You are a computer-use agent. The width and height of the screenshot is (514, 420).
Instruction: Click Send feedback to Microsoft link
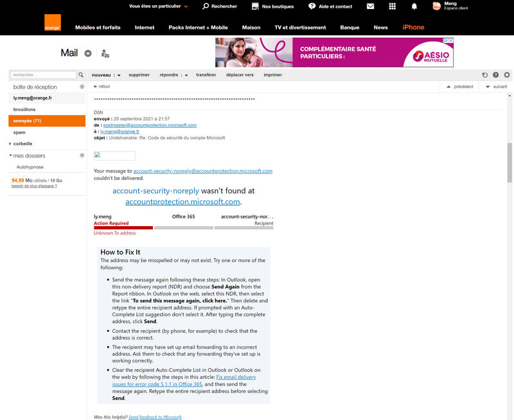point(155,417)
